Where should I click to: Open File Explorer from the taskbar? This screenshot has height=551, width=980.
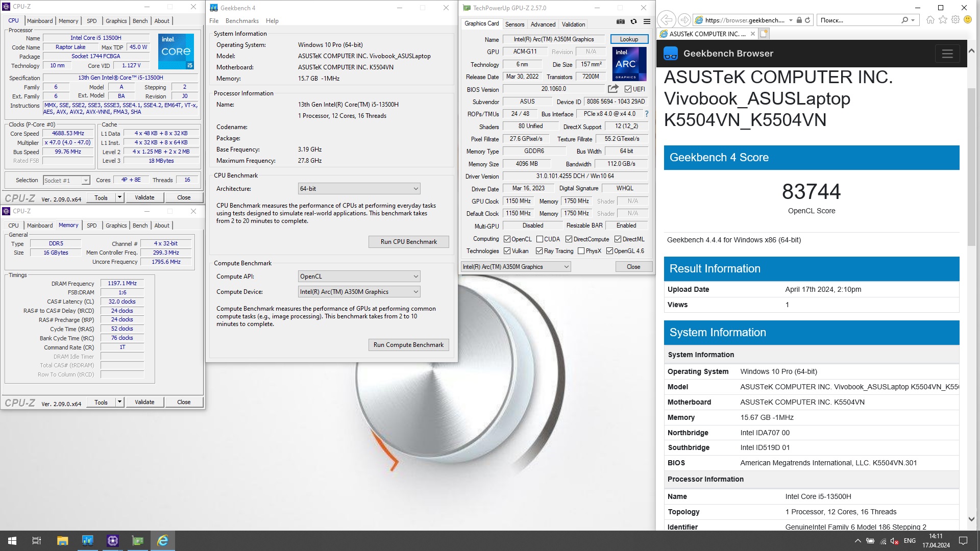(62, 541)
